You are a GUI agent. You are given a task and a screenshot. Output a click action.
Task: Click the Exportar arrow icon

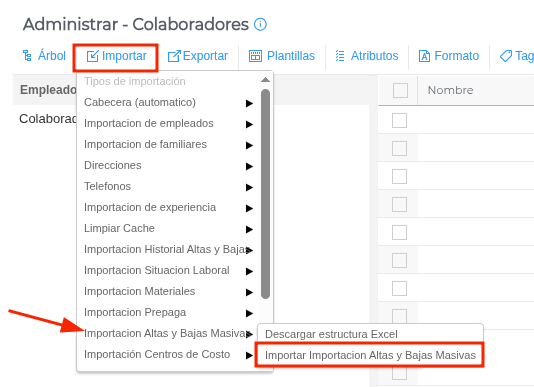174,56
